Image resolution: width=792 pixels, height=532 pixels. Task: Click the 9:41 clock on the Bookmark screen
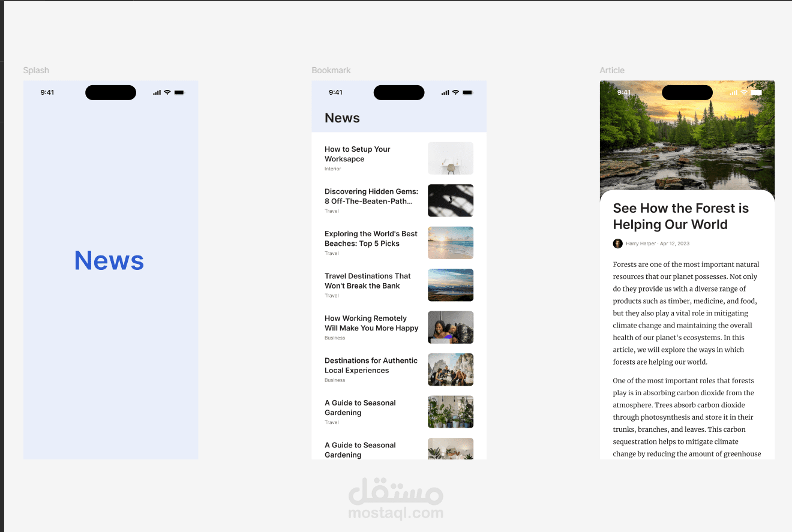tap(335, 92)
